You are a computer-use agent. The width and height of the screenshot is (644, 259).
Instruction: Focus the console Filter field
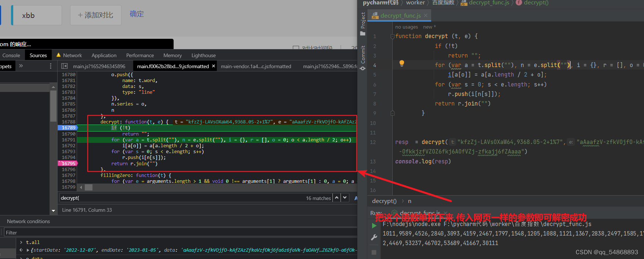(x=180, y=233)
